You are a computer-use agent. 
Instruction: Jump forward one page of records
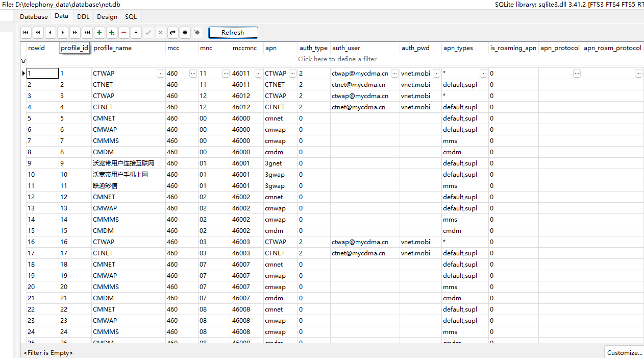click(x=75, y=33)
